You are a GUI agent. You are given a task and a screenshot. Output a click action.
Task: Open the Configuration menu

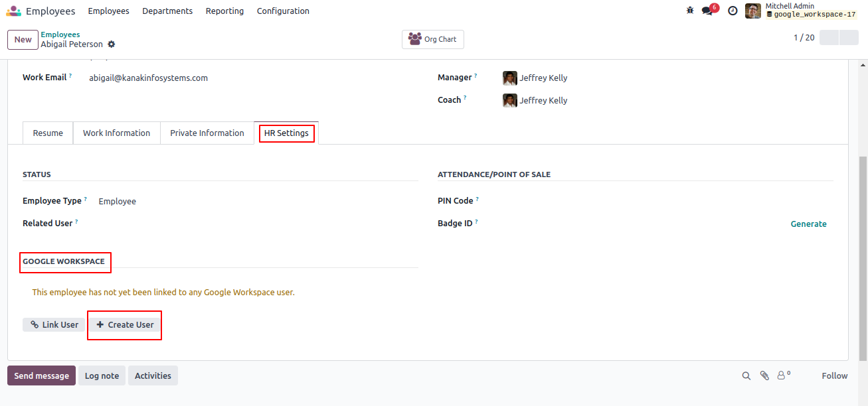pos(283,11)
